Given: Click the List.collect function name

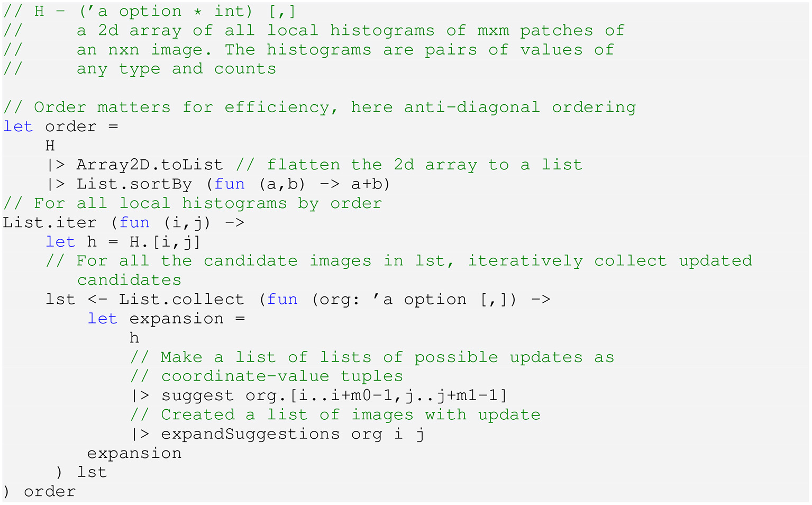Looking at the screenshot, I should pos(181,300).
